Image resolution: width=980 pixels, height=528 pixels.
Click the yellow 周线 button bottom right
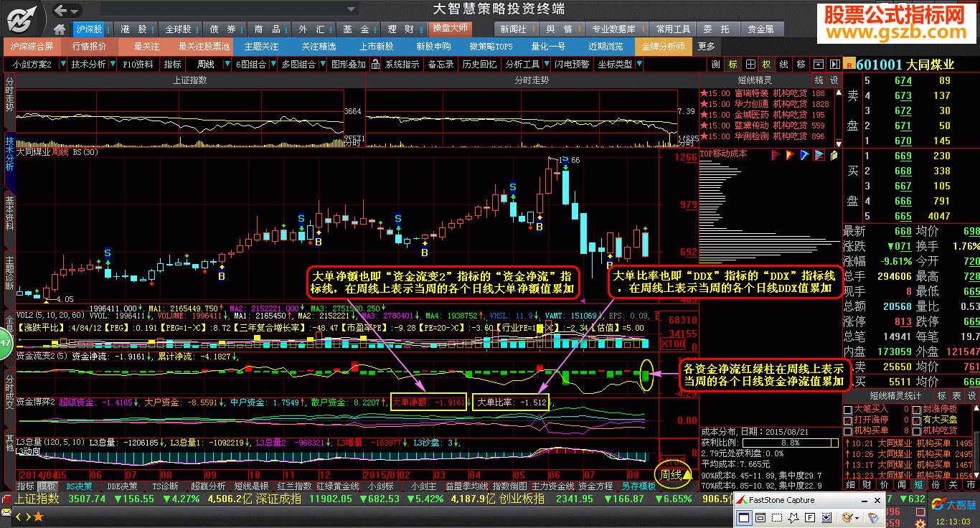pyautogui.click(x=673, y=475)
